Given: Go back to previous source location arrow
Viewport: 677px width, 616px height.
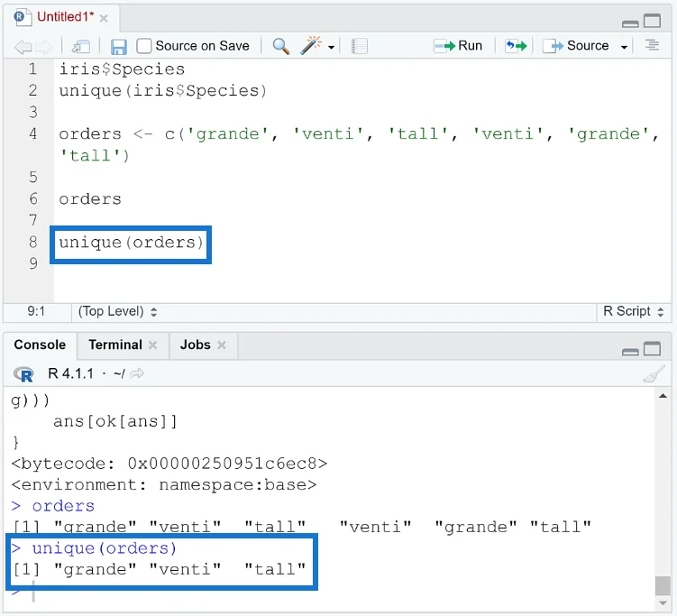Looking at the screenshot, I should coord(23,46).
